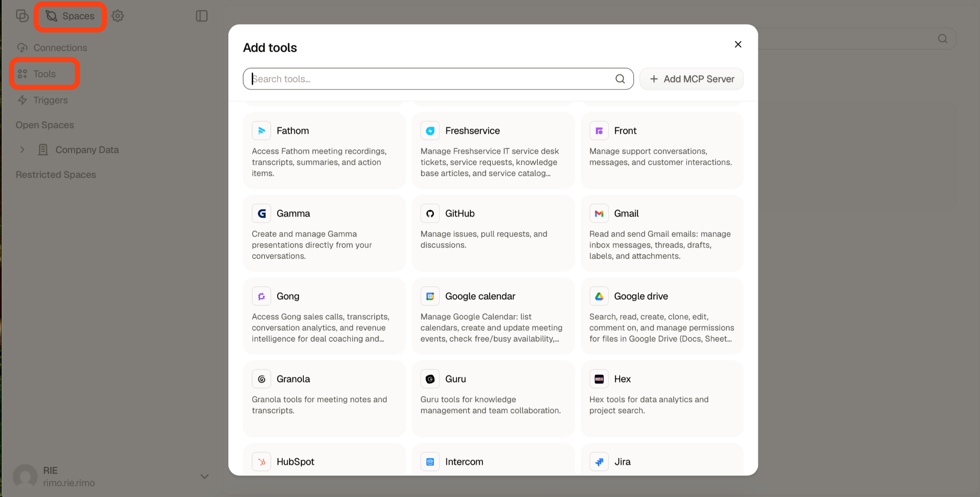This screenshot has height=497, width=980.
Task: Close the Add tools dialog
Action: (738, 44)
